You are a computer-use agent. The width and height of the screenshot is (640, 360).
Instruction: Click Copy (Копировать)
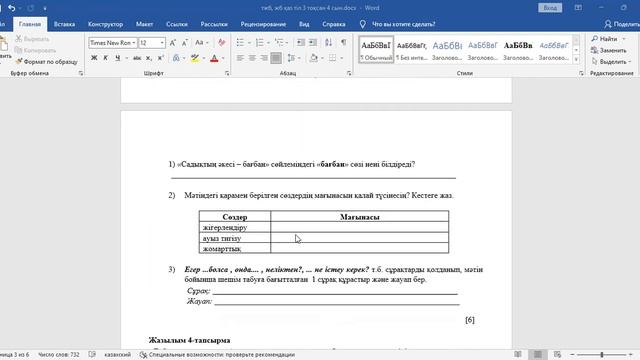click(35, 50)
